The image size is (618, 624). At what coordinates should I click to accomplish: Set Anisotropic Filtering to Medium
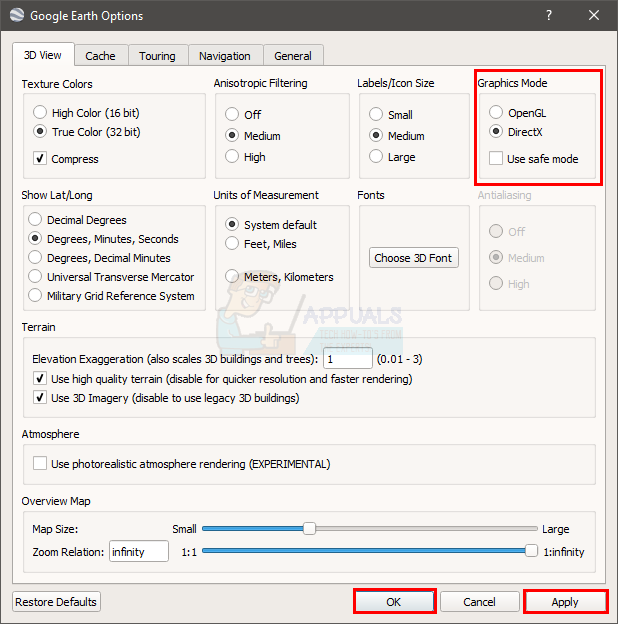232,135
